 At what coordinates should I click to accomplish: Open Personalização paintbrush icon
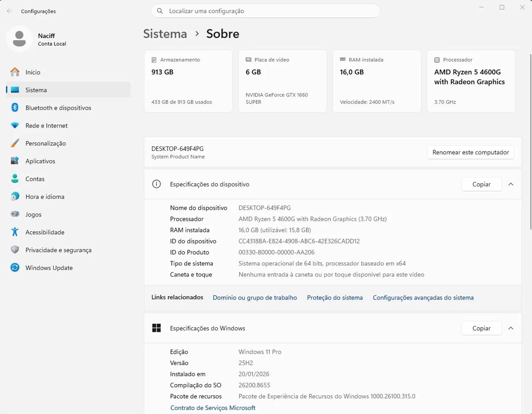[15, 143]
